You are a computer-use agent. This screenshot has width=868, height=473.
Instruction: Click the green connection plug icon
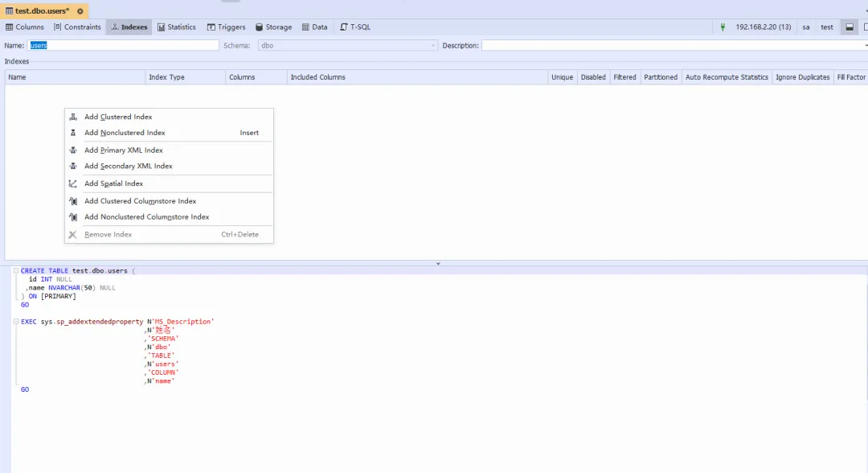[x=726, y=27]
